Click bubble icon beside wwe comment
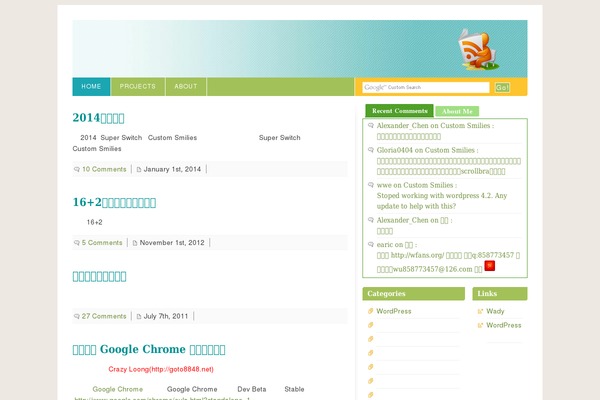Viewport: 600px width, 400px height. 370,184
